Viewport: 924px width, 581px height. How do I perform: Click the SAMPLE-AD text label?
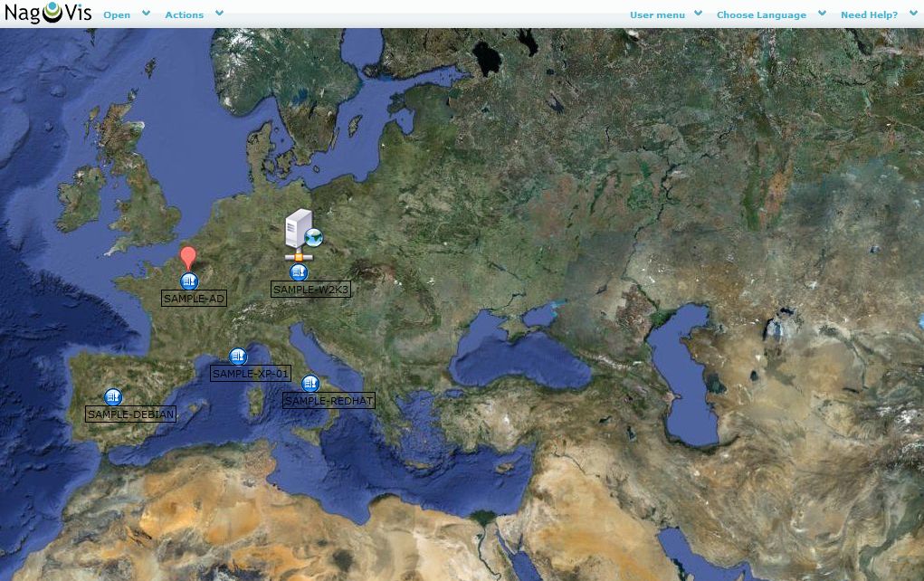point(194,299)
